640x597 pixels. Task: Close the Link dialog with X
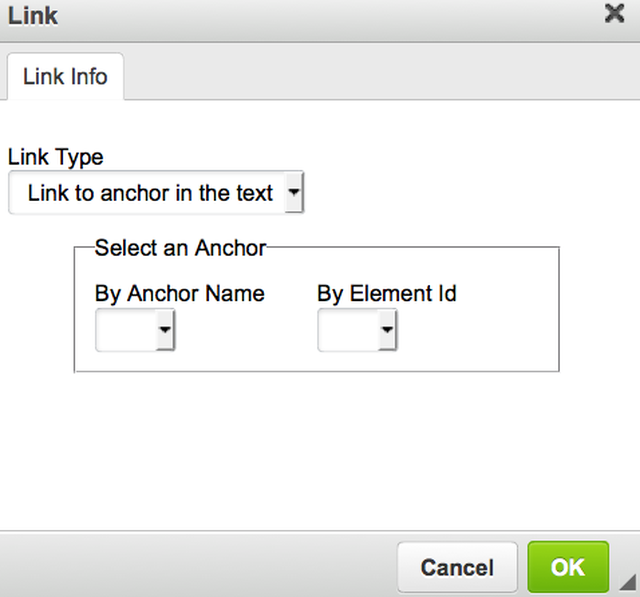[615, 14]
